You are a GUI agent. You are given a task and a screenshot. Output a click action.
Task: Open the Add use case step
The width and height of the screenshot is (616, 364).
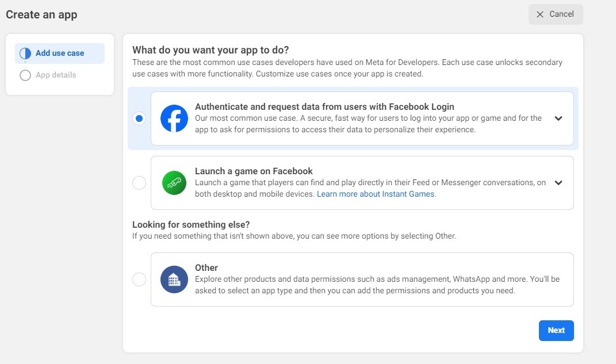[x=60, y=53]
